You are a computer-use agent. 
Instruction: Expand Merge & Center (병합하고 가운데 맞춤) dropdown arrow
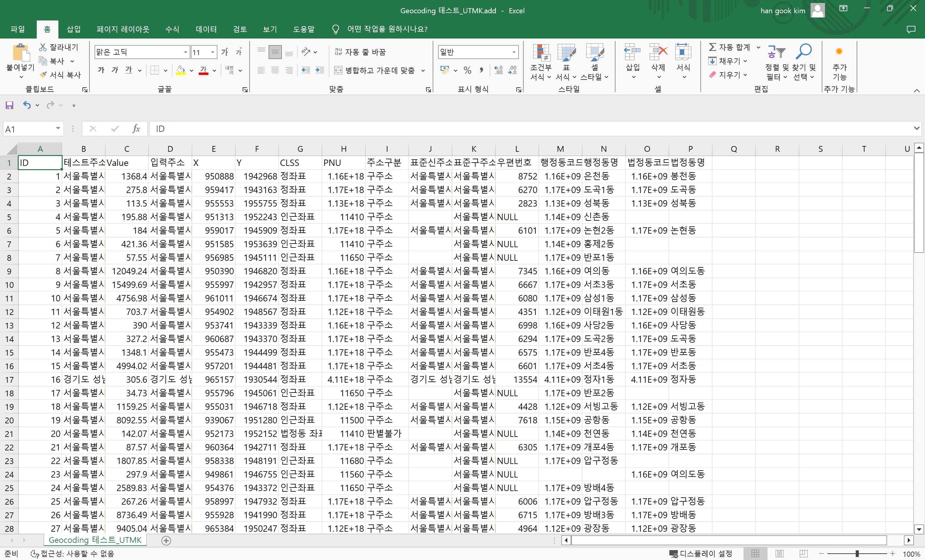(x=423, y=70)
